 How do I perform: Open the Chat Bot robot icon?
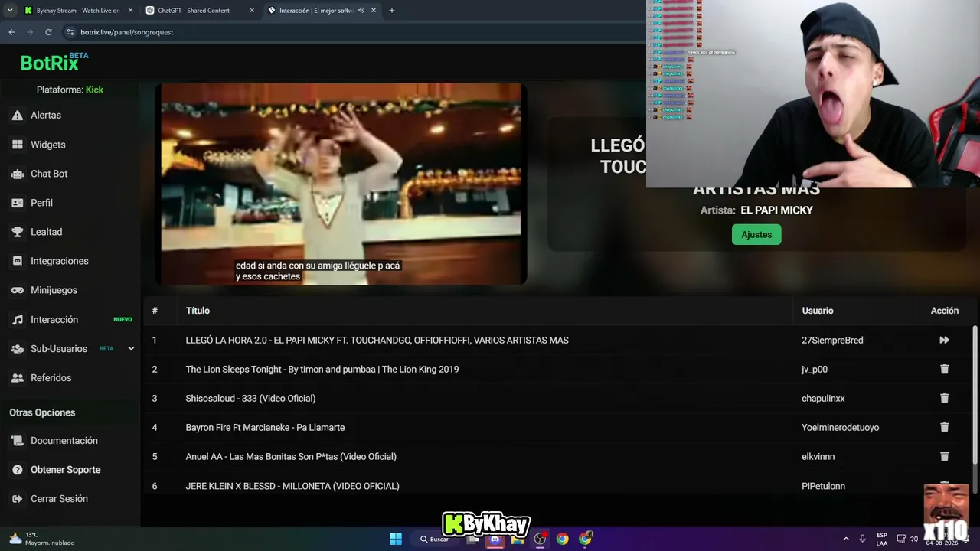pyautogui.click(x=17, y=174)
